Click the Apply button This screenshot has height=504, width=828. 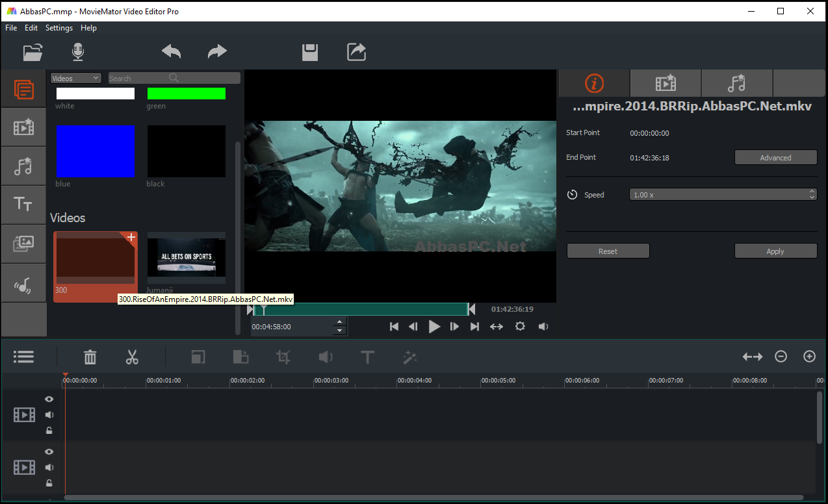click(775, 251)
